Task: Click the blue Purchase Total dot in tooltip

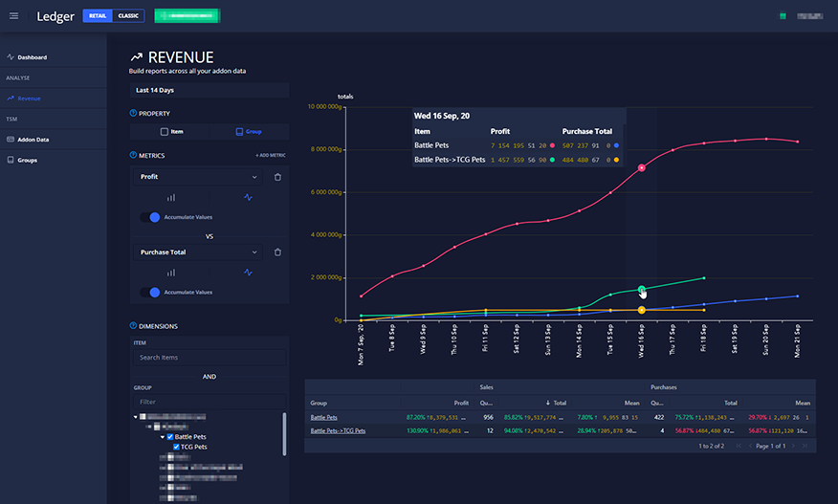Action: point(616,145)
